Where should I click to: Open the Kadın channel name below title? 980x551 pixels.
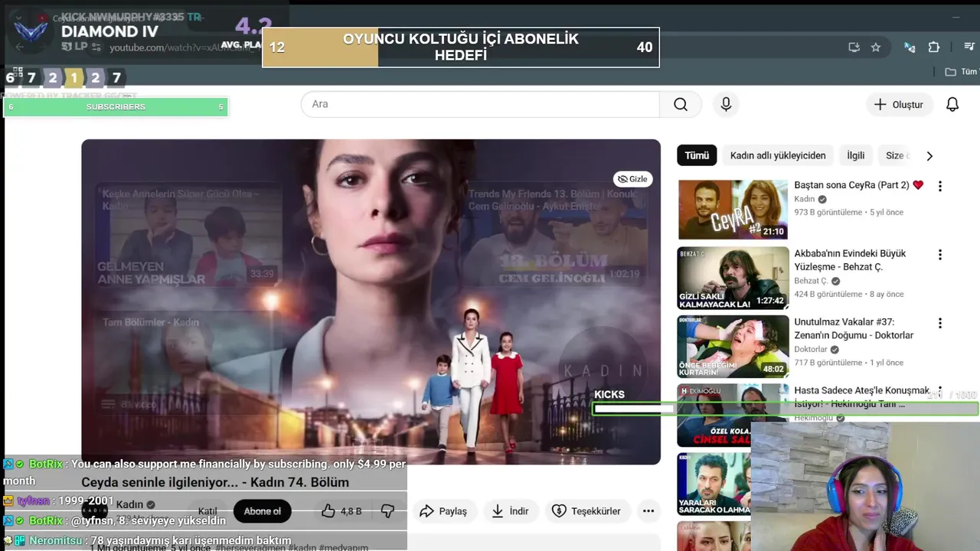(129, 504)
